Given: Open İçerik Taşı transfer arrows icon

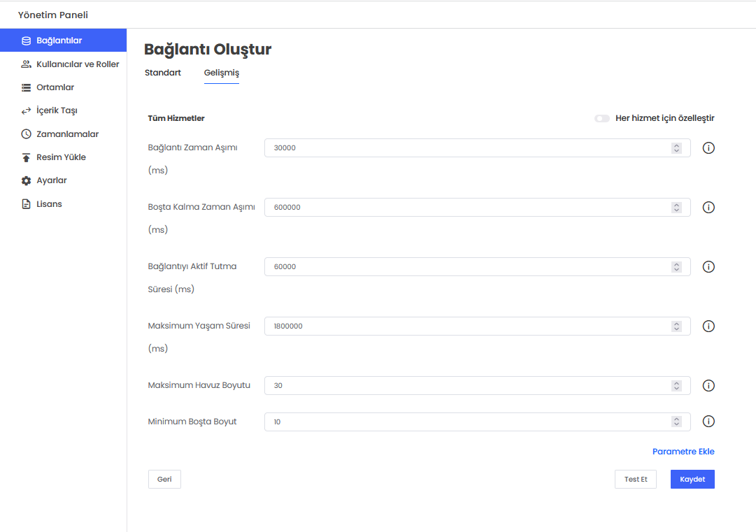Looking at the screenshot, I should [26, 110].
